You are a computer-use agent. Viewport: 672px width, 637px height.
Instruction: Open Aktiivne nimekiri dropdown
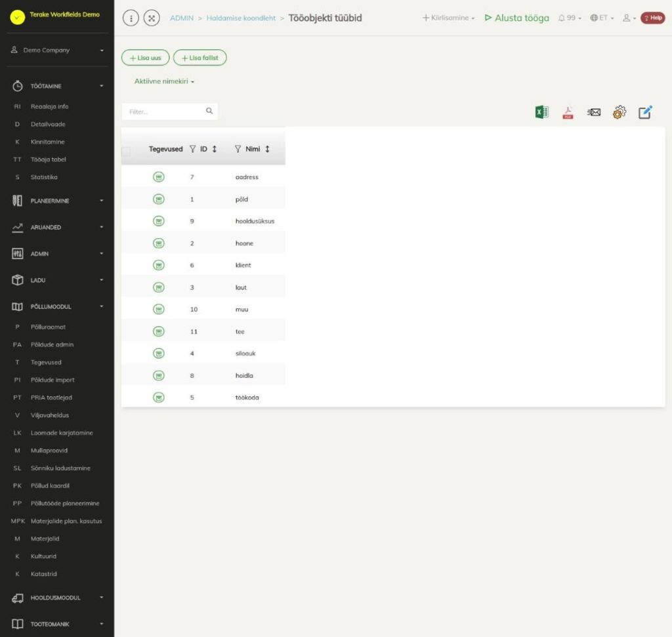pyautogui.click(x=164, y=81)
